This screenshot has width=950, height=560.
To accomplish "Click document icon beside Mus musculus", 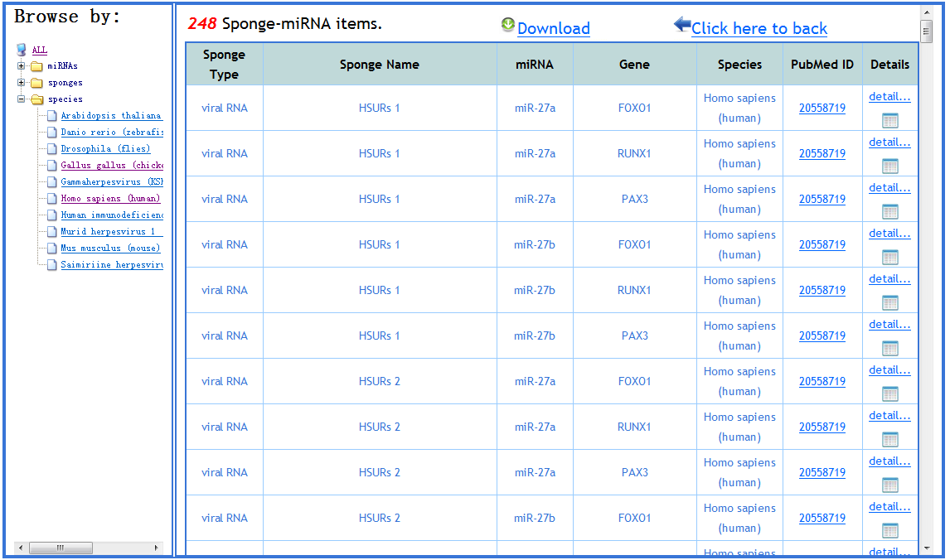I will click(x=51, y=249).
